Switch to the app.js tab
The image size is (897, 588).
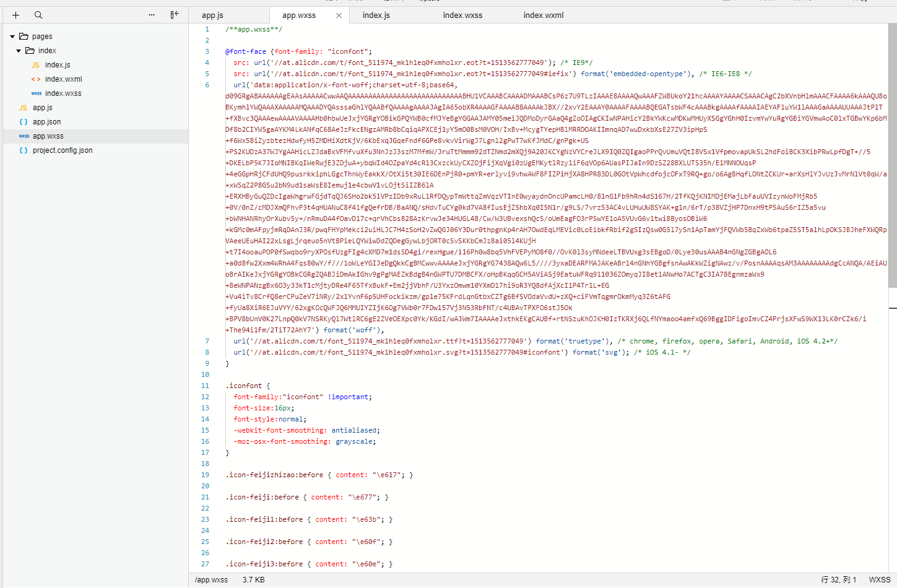tap(212, 15)
